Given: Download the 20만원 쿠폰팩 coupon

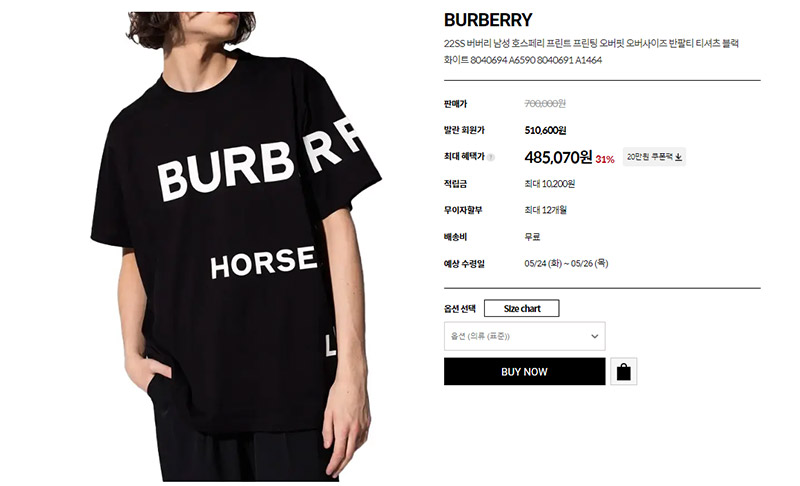Looking at the screenshot, I should [654, 157].
